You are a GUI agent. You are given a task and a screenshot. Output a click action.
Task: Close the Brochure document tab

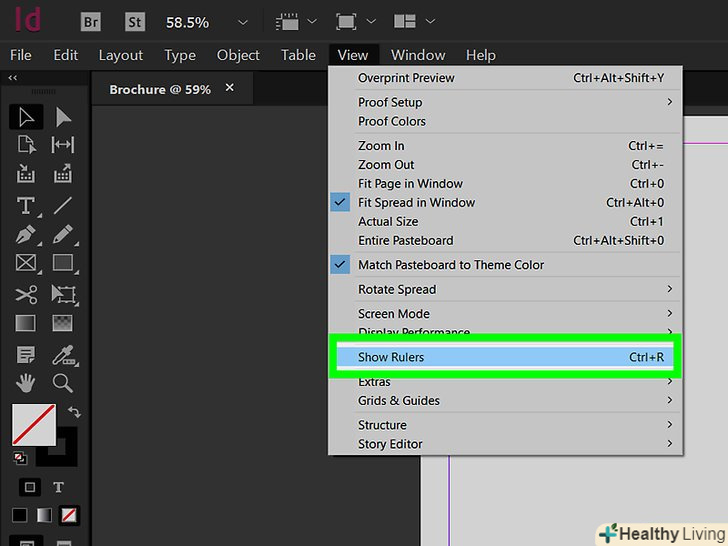(x=230, y=88)
